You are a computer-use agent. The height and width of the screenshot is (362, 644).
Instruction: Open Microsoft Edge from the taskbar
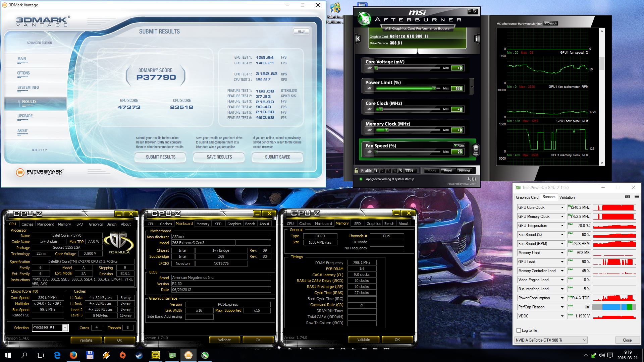[x=57, y=355]
